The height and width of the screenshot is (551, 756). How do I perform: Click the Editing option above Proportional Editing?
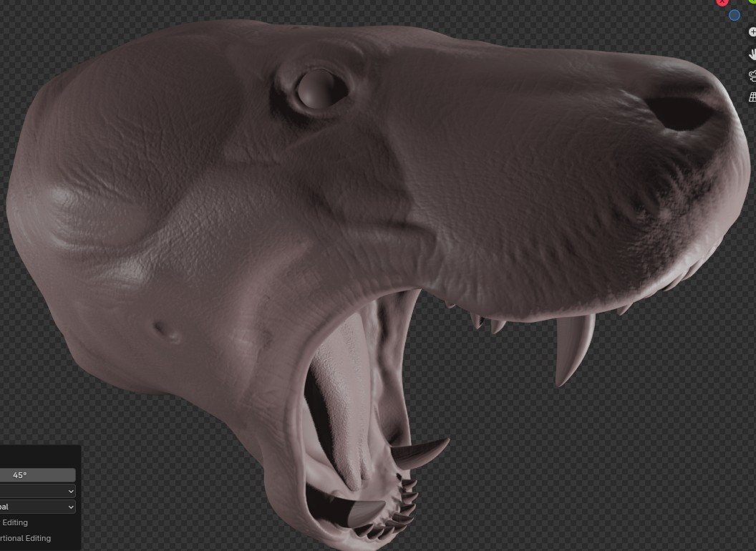click(15, 522)
